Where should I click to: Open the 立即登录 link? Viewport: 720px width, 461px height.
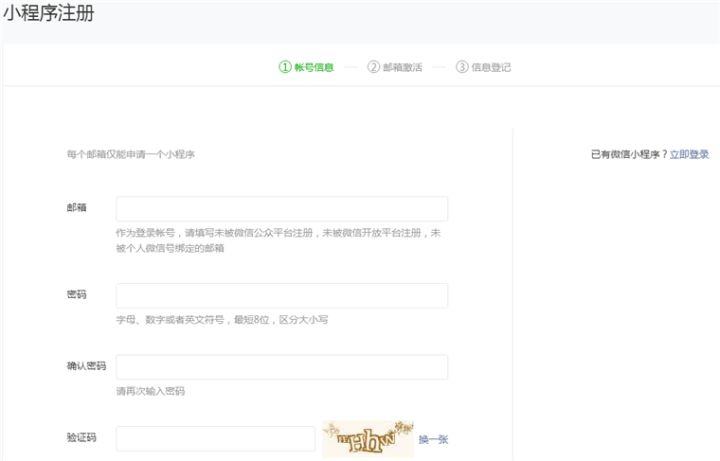click(x=689, y=154)
